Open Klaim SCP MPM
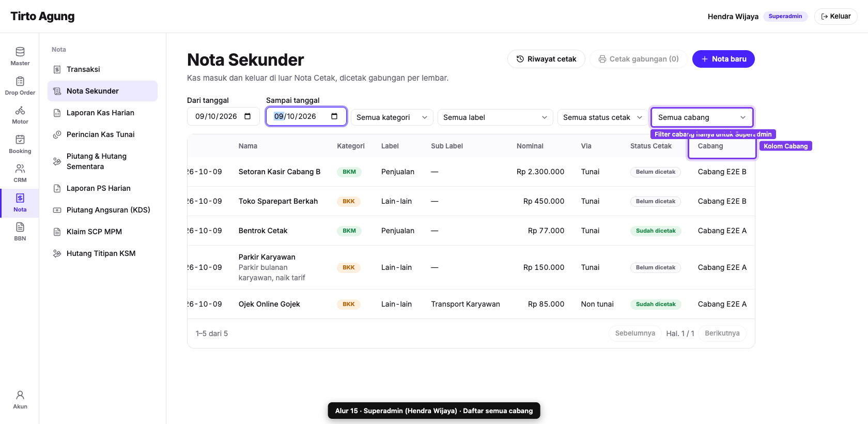Image resolution: width=868 pixels, height=424 pixels. [102, 232]
